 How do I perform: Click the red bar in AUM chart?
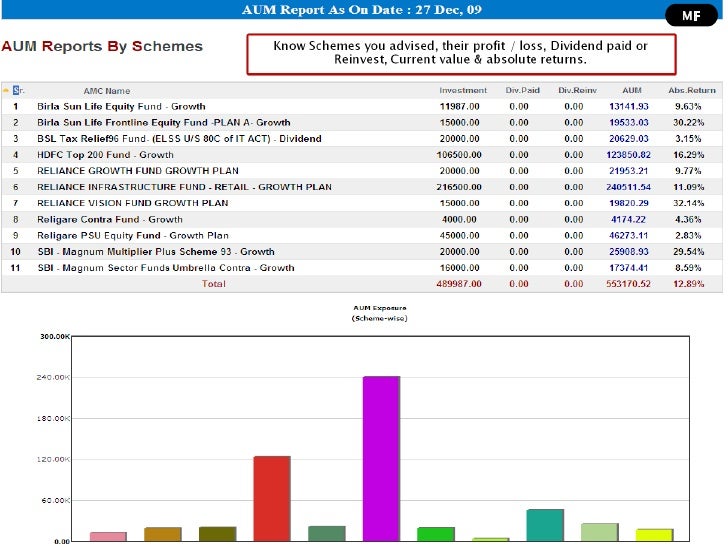pyautogui.click(x=271, y=498)
